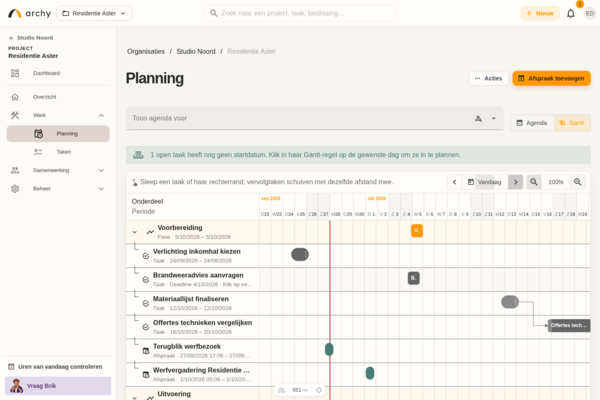This screenshot has width=600, height=400.
Task: Open Taken in the sidebar
Action: point(58,152)
